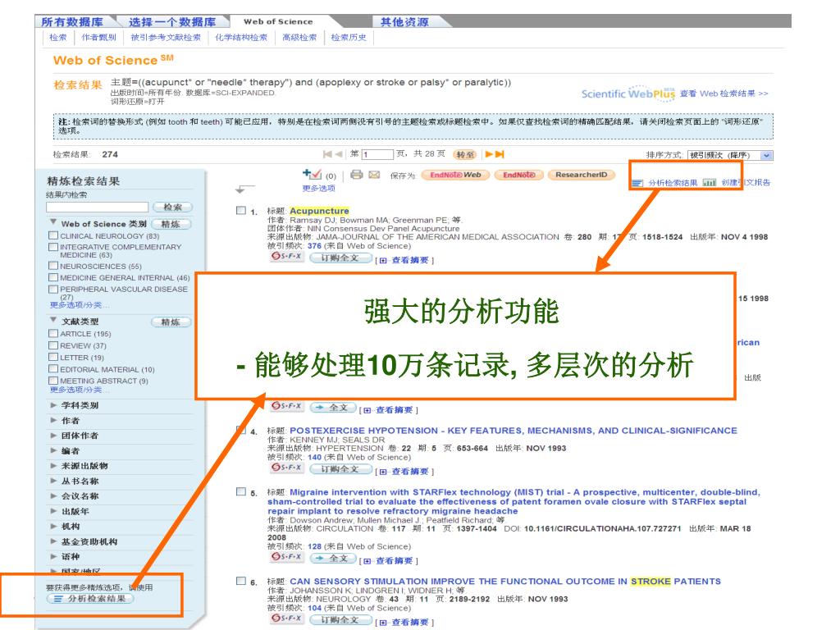Check MEDICINE GENERAL INTERNAL checkbox
This screenshot has height=630, width=840.
tap(53, 277)
